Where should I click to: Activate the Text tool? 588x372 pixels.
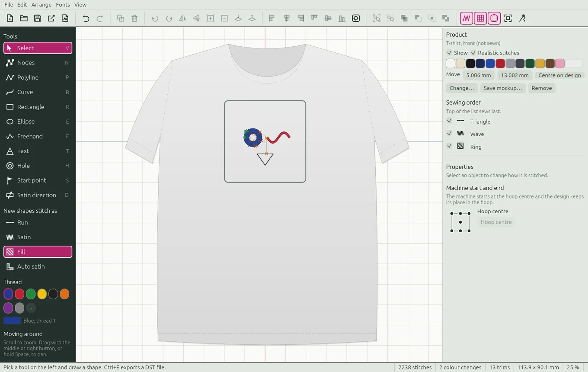tap(38, 151)
